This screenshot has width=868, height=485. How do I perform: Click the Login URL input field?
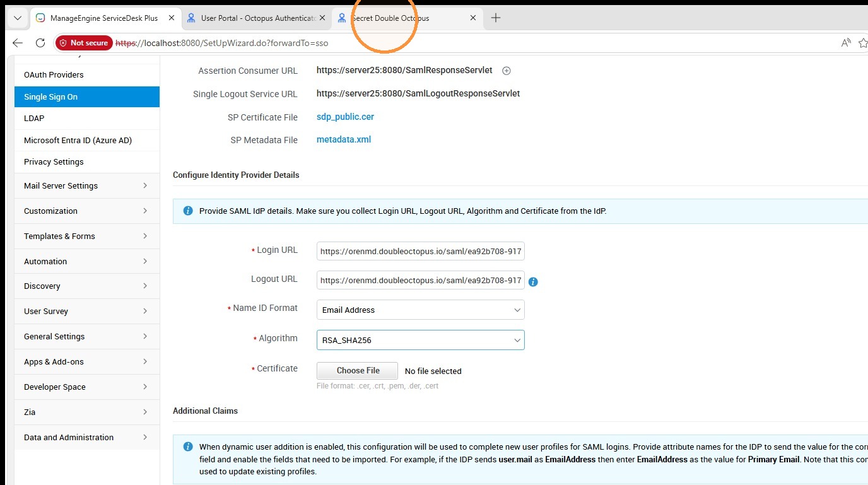point(421,251)
